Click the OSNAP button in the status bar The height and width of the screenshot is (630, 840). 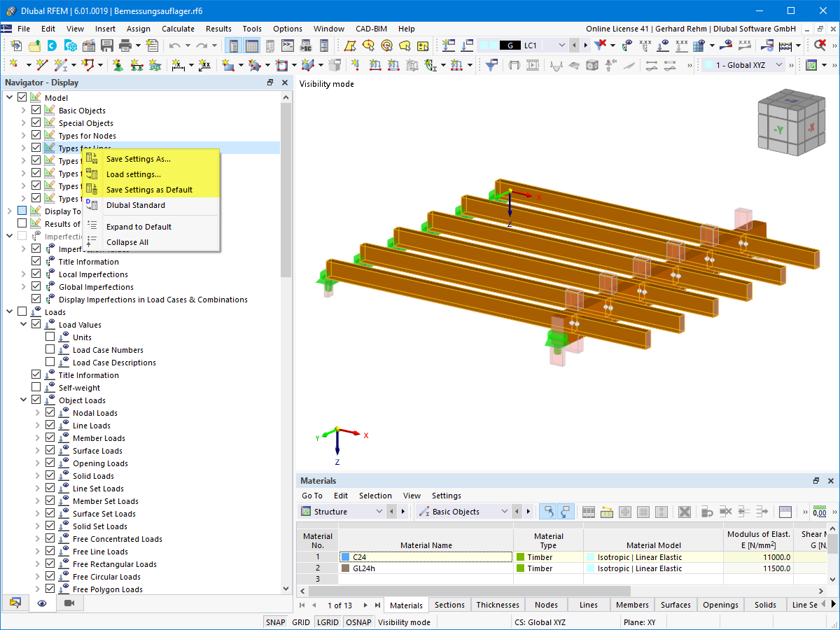358,622
